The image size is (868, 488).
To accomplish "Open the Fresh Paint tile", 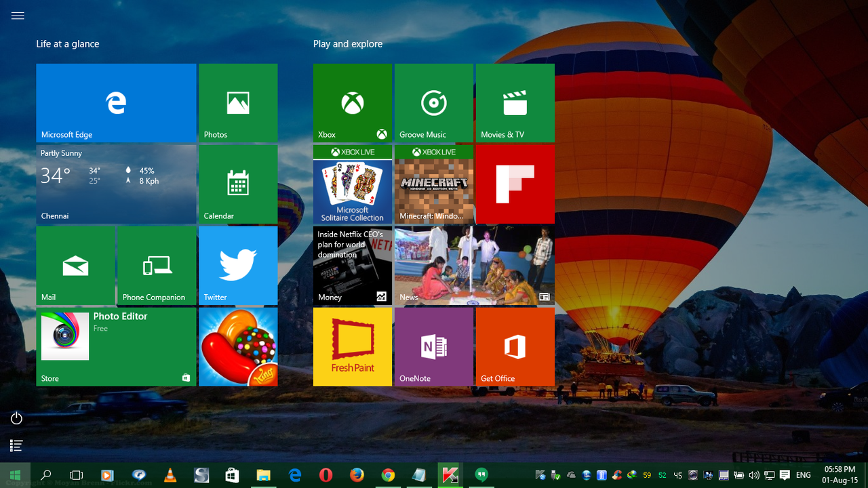I will coord(353,347).
